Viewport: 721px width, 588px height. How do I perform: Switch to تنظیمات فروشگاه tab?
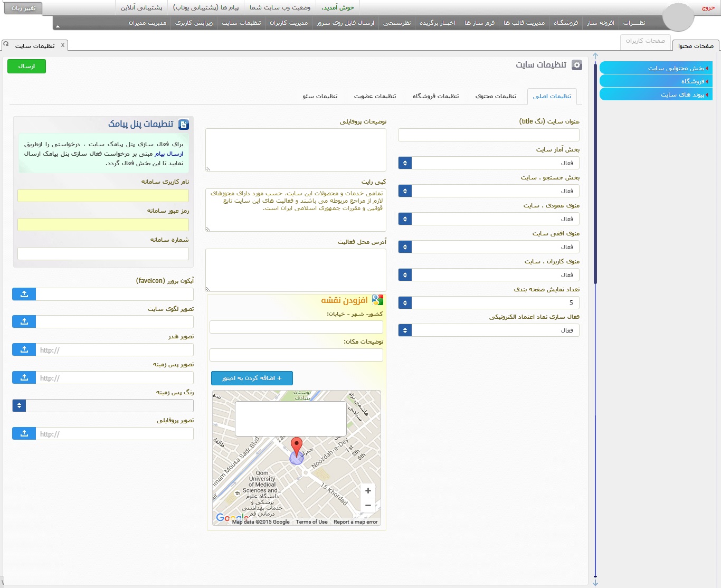(435, 96)
